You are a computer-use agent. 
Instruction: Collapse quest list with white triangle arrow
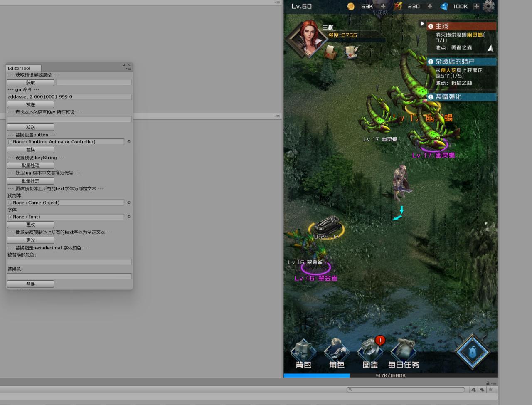pos(422,24)
